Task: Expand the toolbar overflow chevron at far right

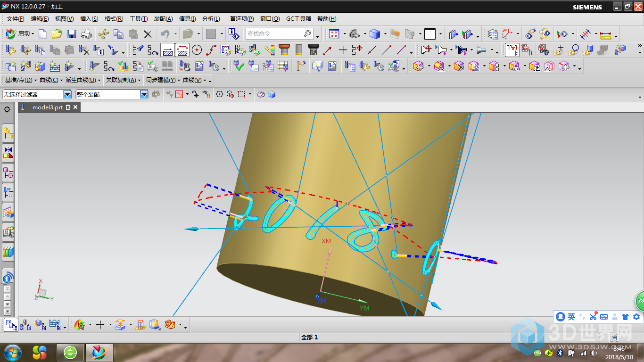Action: pyautogui.click(x=640, y=47)
